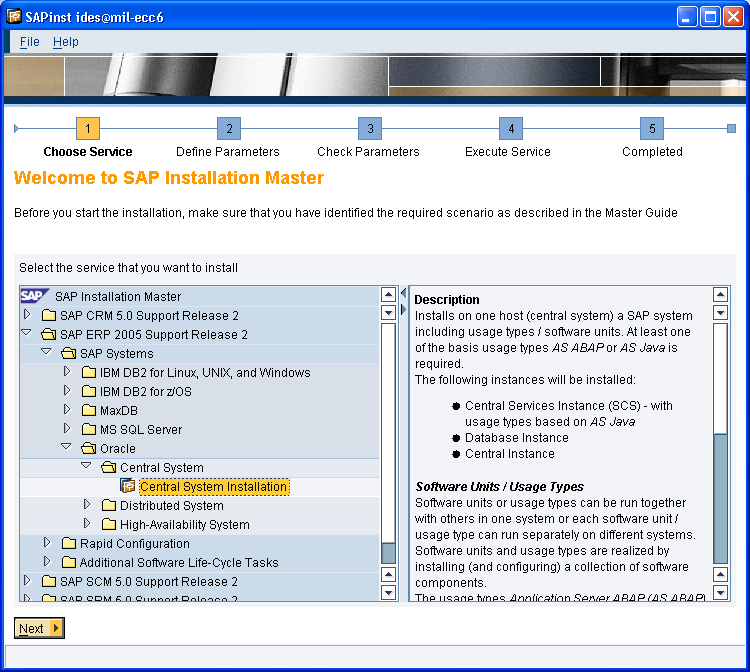Click the Rapid Configuration folder icon

69,544
